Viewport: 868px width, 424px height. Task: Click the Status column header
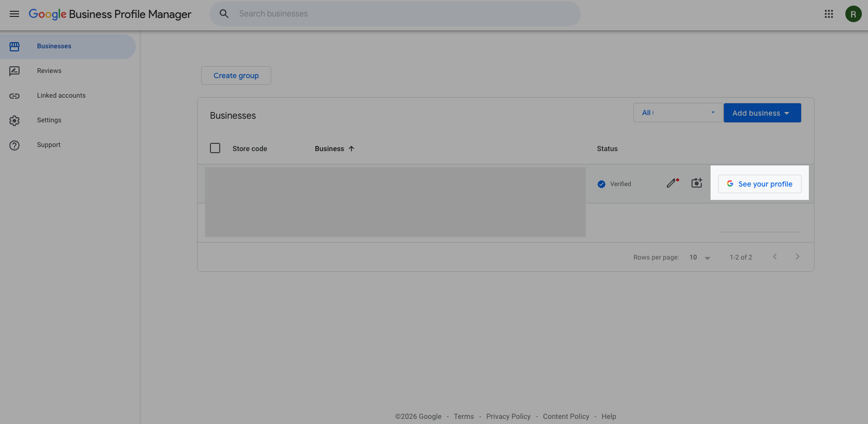(x=607, y=149)
